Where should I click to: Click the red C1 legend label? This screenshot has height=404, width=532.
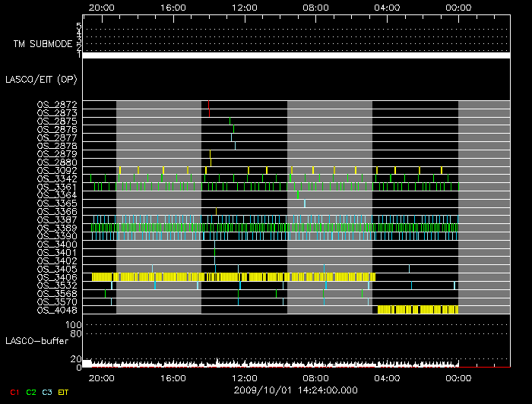[12, 391]
